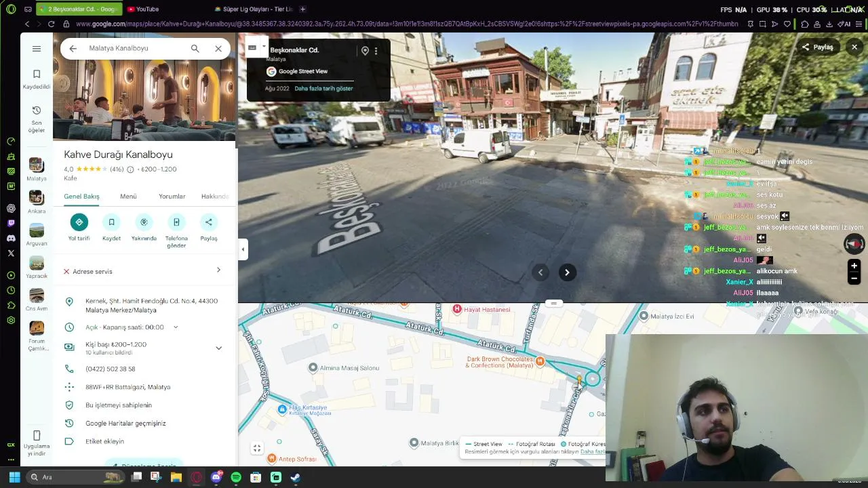Open the Forum Çamlık recent place thumbnail
Screen dimensions: 868x488
pyautogui.click(x=37, y=327)
